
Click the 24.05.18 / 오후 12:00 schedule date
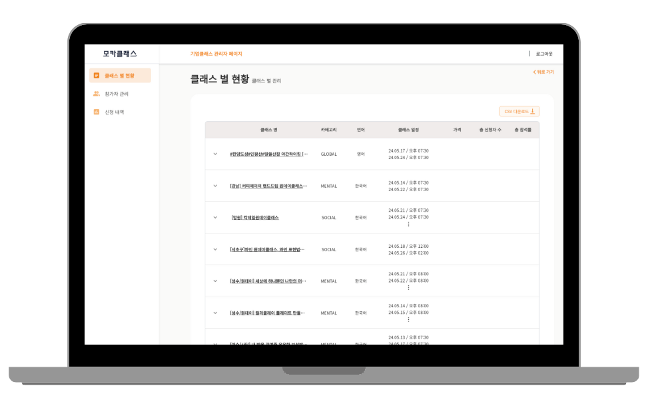click(408, 246)
